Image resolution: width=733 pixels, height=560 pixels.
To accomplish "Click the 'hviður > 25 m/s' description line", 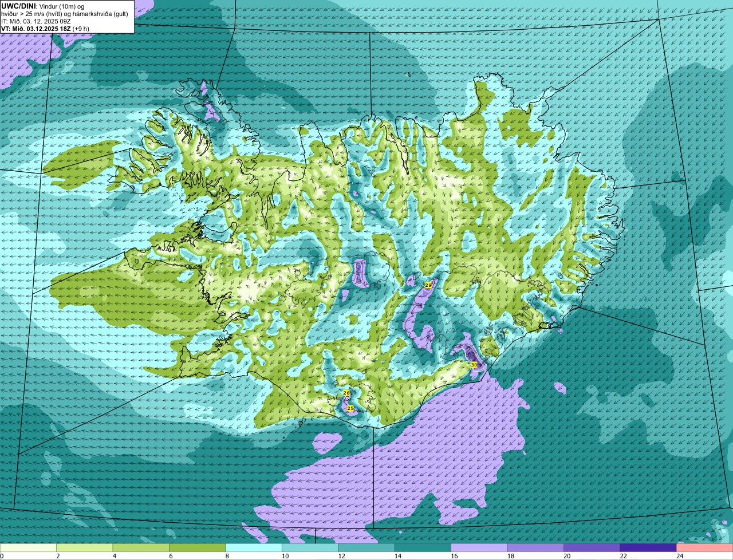I will [64, 13].
